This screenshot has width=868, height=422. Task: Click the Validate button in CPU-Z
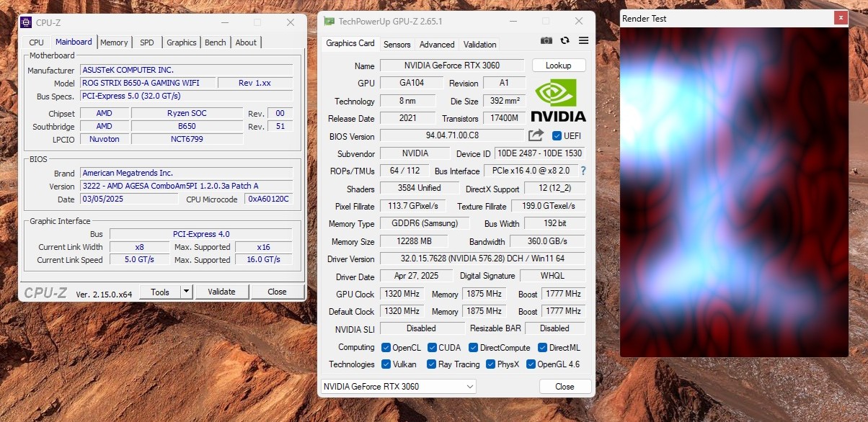tap(221, 292)
